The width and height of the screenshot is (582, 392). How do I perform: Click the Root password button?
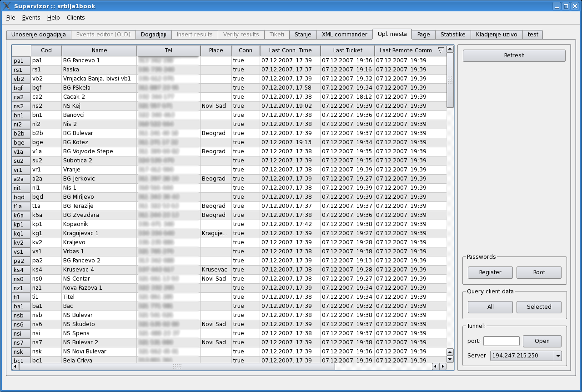[539, 272]
